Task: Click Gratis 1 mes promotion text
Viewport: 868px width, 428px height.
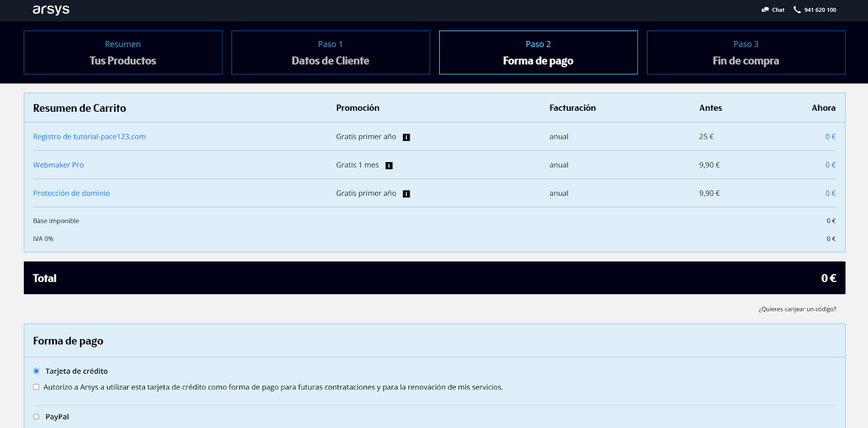Action: (358, 165)
